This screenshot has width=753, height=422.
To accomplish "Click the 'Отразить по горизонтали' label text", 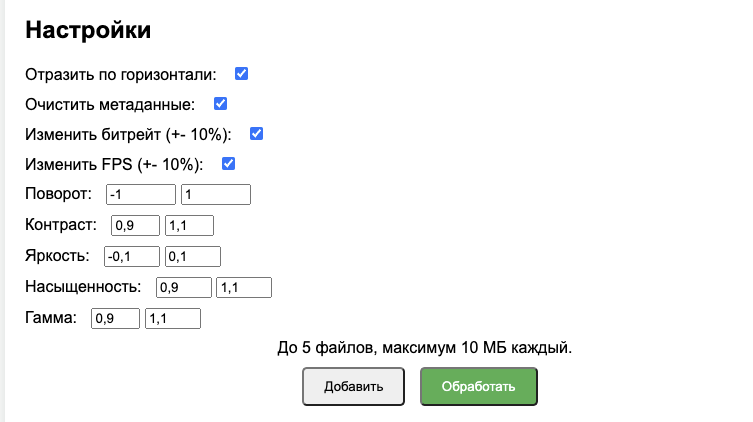I will click(x=120, y=75).
